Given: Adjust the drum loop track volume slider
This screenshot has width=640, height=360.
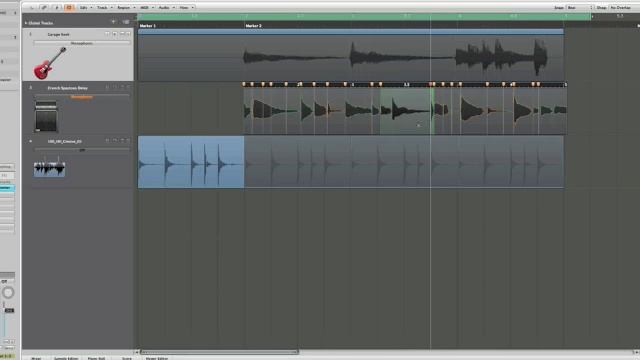Looking at the screenshot, I should [82, 150].
